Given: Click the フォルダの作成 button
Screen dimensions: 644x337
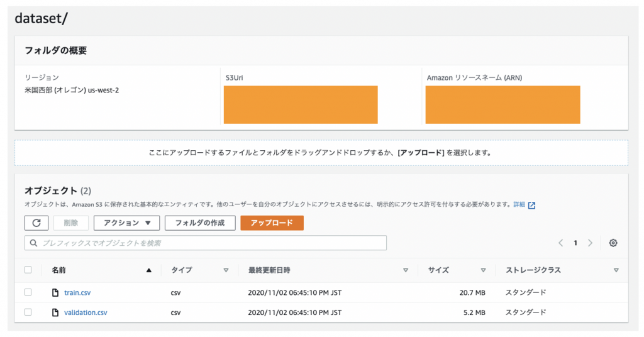Looking at the screenshot, I should coord(200,223).
